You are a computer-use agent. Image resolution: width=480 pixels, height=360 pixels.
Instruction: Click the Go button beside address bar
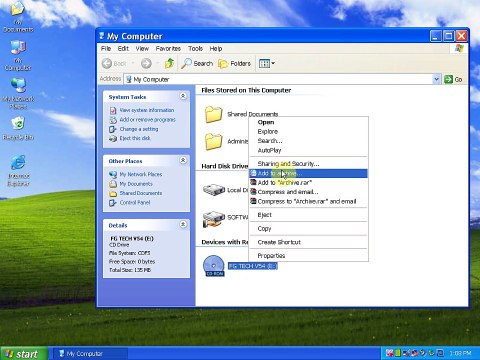point(453,79)
